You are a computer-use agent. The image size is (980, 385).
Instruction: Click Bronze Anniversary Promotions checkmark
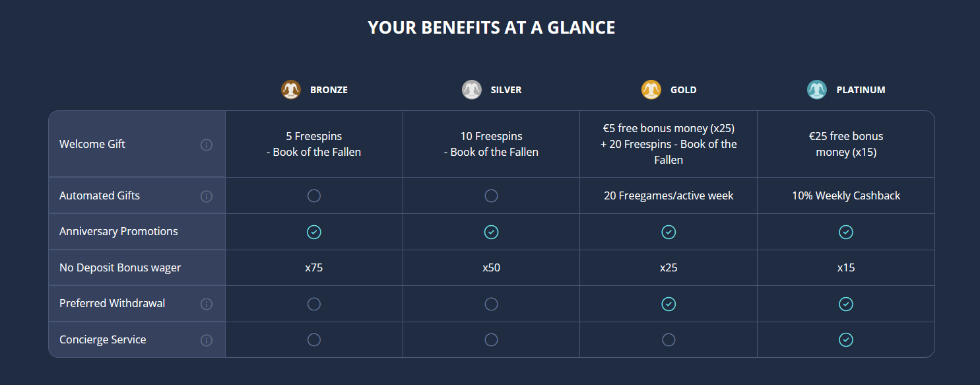tap(314, 232)
